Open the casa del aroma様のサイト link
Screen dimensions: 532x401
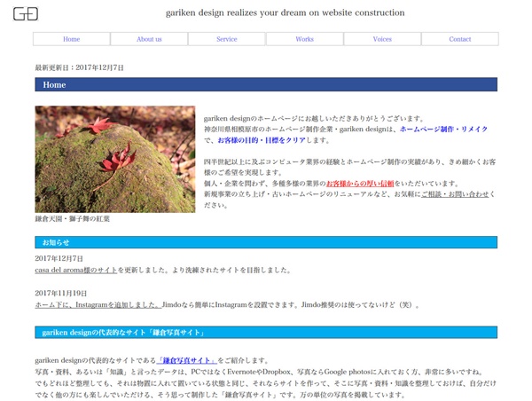[76, 271]
